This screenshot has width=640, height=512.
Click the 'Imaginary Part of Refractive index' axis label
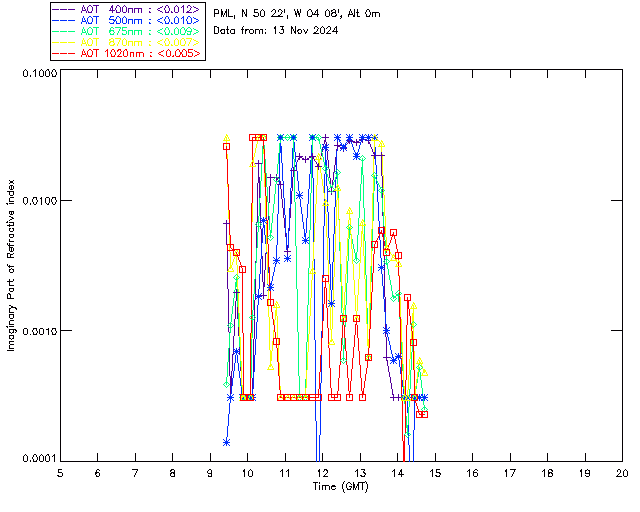click(11, 265)
